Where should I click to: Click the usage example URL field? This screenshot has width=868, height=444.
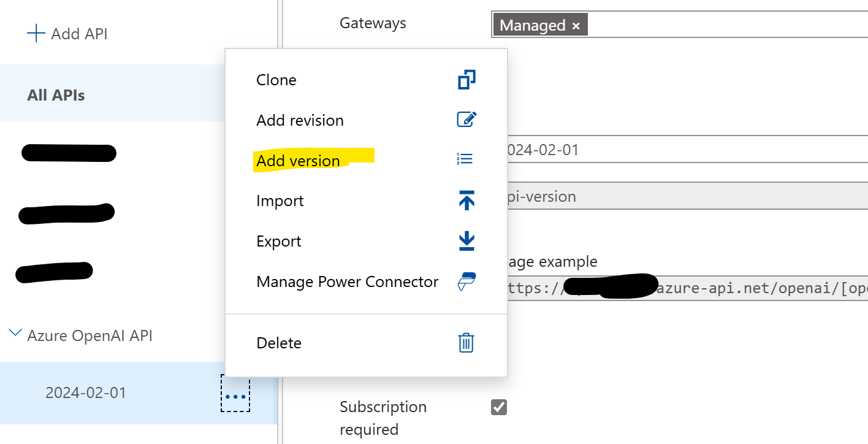[x=688, y=289]
